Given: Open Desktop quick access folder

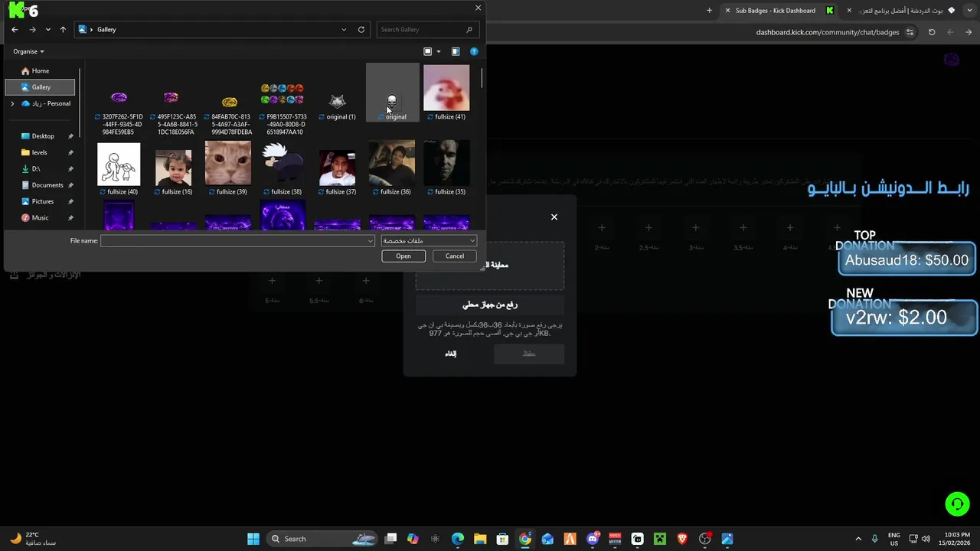Looking at the screenshot, I should pos(43,136).
